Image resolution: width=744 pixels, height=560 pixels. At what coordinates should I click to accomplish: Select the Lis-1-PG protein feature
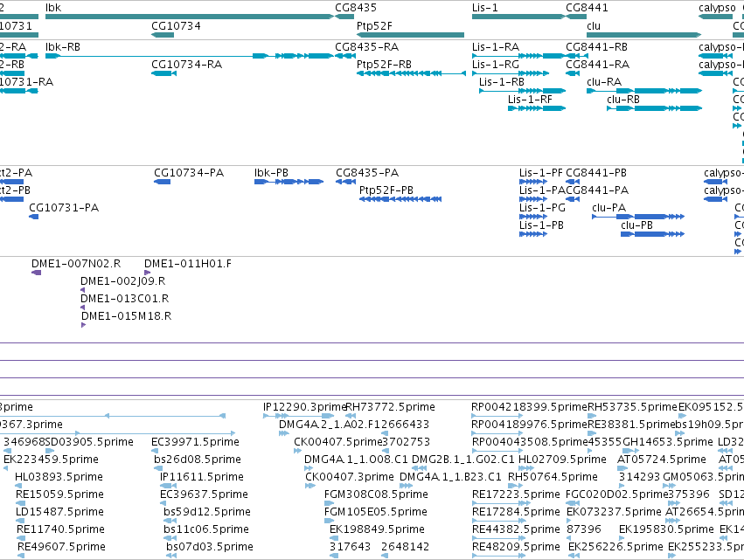point(533,217)
